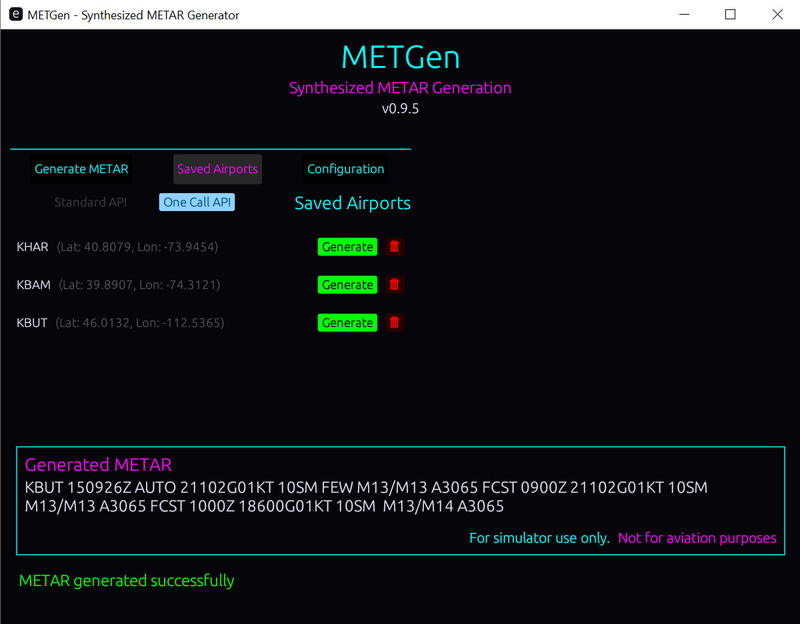The width and height of the screenshot is (800, 624).
Task: Select the One Call API option
Action: point(196,201)
